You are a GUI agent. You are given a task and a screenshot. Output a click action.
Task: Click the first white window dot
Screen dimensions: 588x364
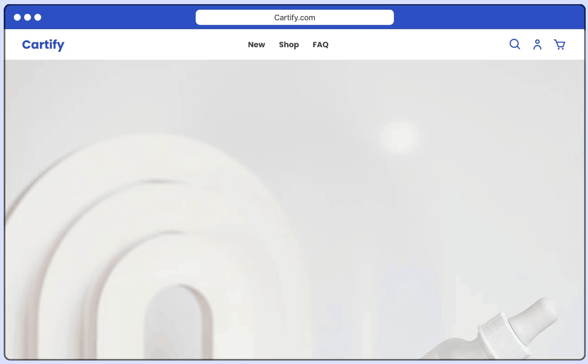tap(17, 18)
